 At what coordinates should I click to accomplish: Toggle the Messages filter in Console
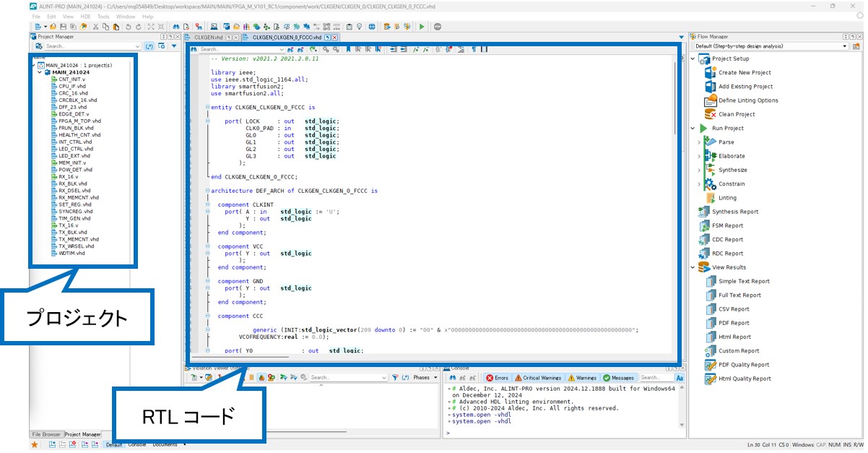(618, 377)
